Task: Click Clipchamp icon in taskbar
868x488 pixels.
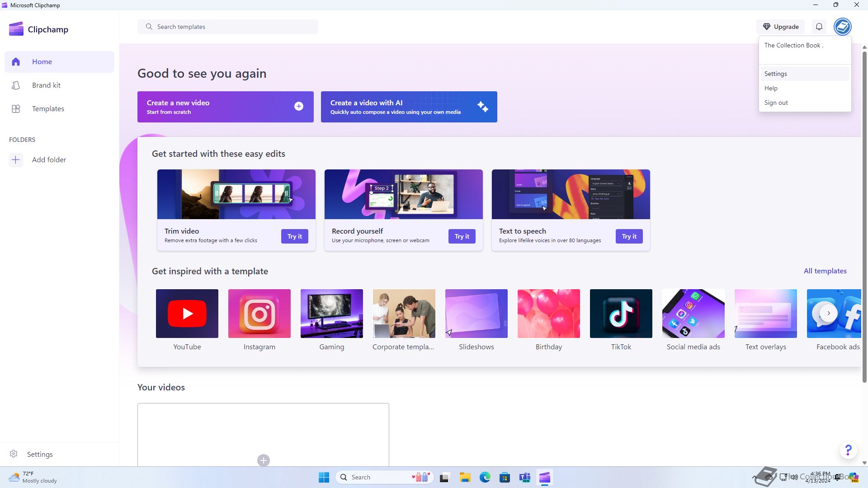Action: coord(544,477)
